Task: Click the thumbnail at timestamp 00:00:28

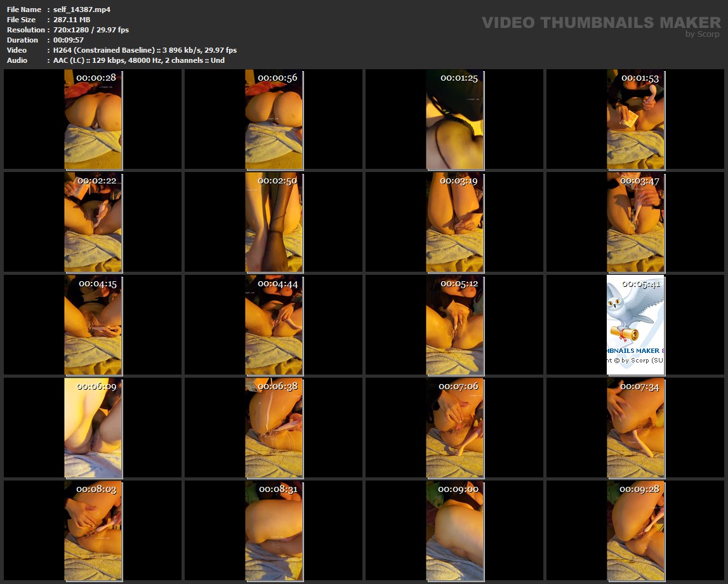Action: (x=93, y=120)
